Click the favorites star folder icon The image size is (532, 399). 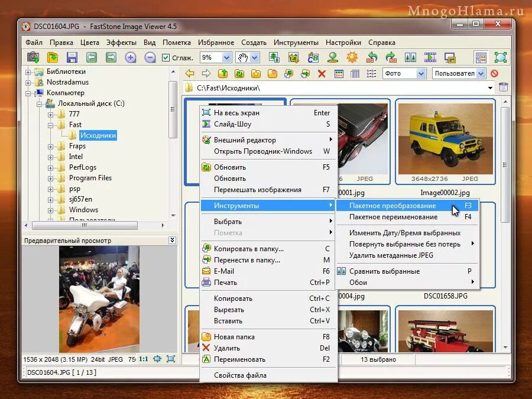click(256, 73)
